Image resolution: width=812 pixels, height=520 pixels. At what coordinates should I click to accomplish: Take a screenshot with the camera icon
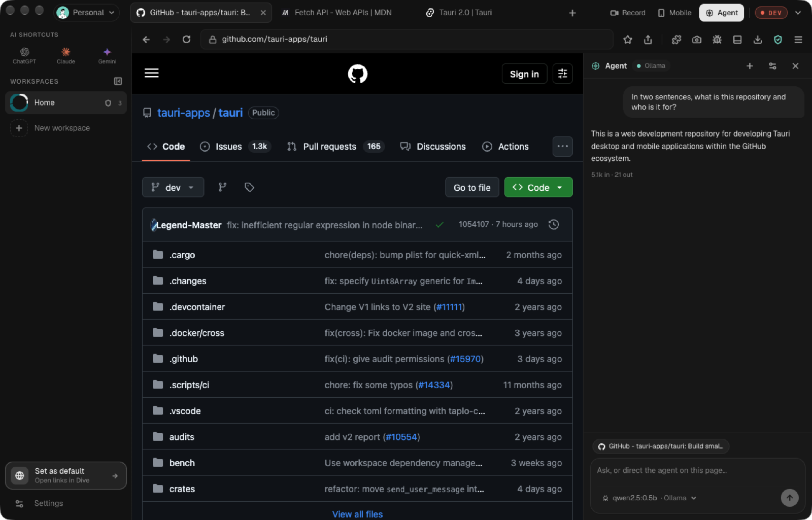click(x=697, y=40)
